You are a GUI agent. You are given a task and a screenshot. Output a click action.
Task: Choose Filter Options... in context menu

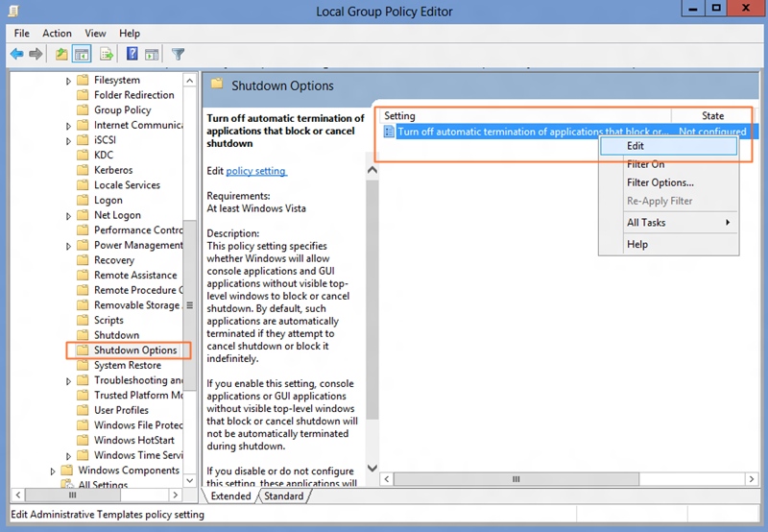point(668,182)
